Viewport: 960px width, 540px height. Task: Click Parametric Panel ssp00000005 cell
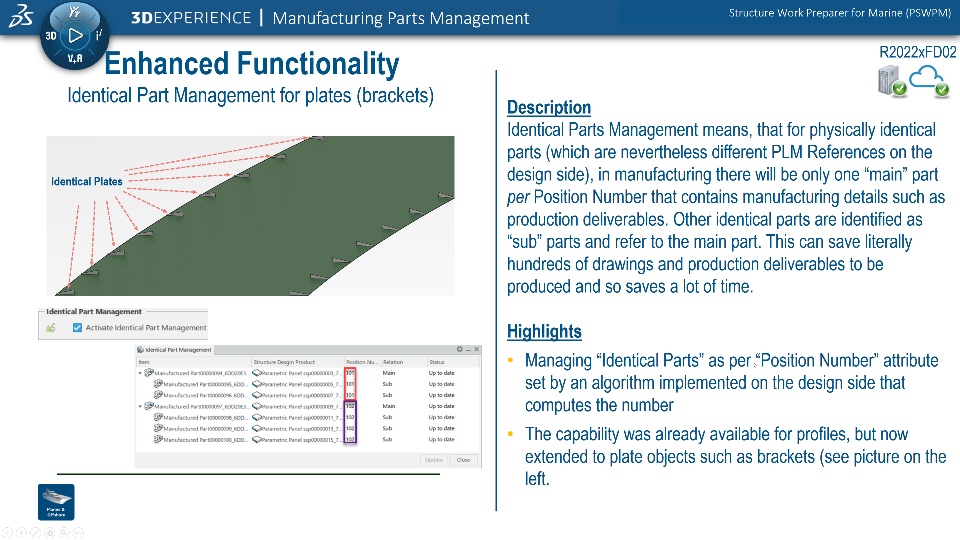coord(298,384)
